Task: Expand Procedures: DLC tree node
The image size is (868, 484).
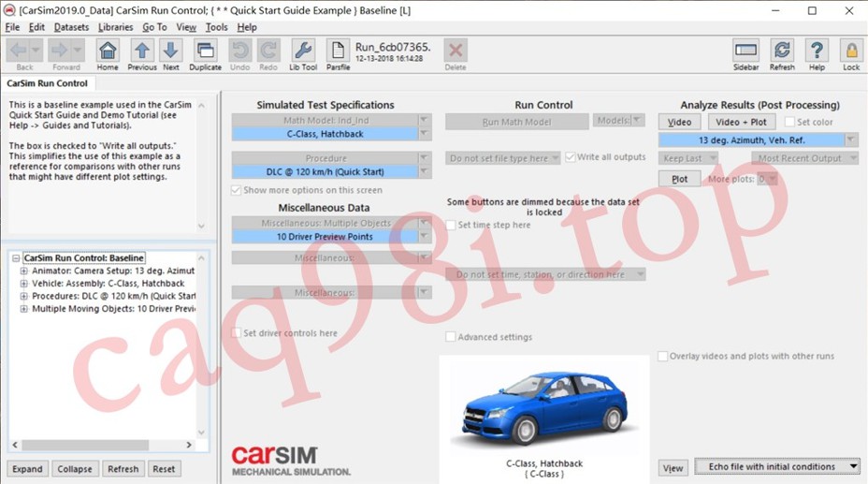Action: coord(23,296)
